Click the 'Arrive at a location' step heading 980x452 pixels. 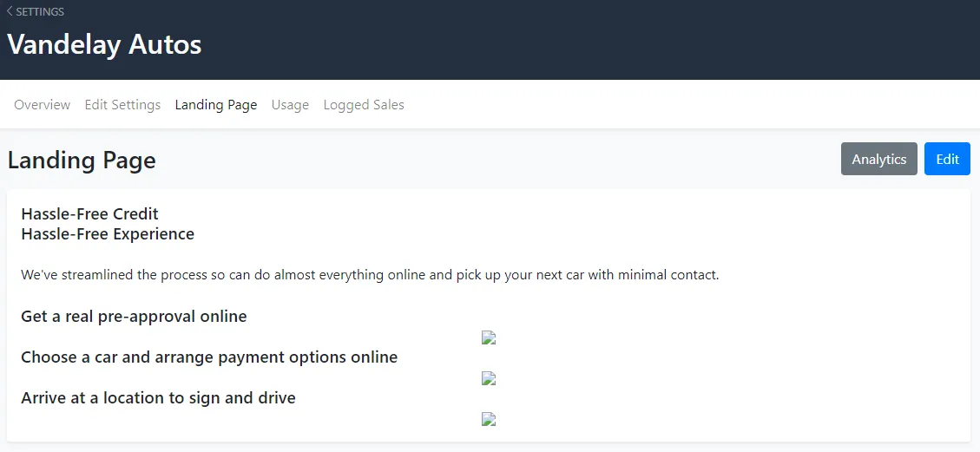158,398
